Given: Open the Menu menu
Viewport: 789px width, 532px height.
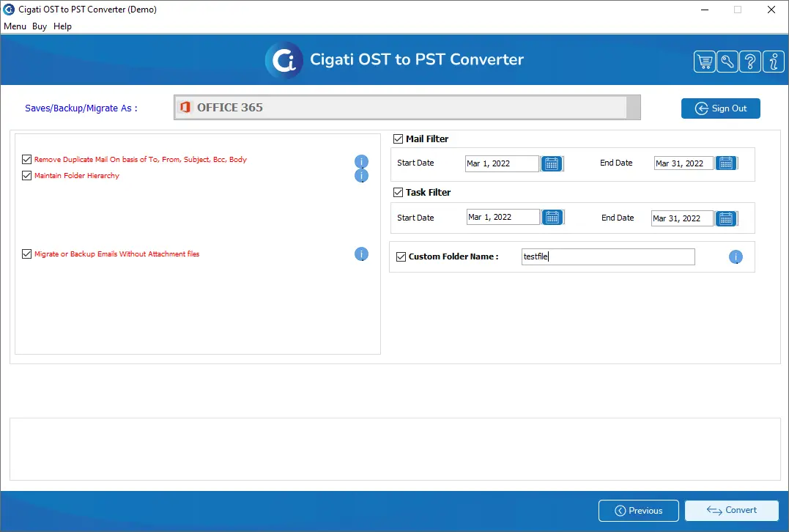Looking at the screenshot, I should point(15,26).
